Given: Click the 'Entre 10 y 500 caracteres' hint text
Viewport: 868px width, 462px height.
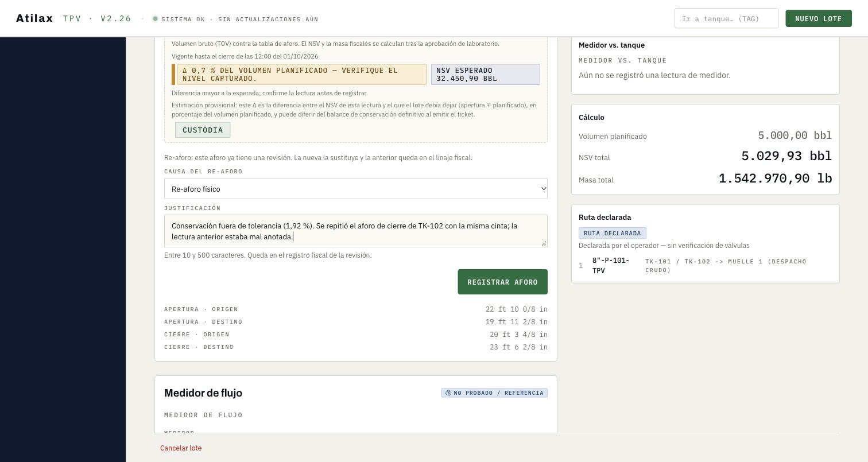Looking at the screenshot, I should (268, 255).
